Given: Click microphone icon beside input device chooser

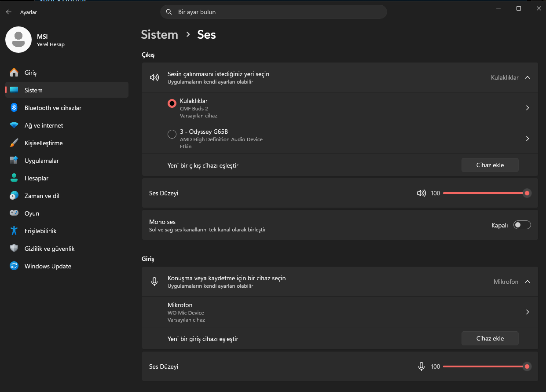Looking at the screenshot, I should pos(154,282).
